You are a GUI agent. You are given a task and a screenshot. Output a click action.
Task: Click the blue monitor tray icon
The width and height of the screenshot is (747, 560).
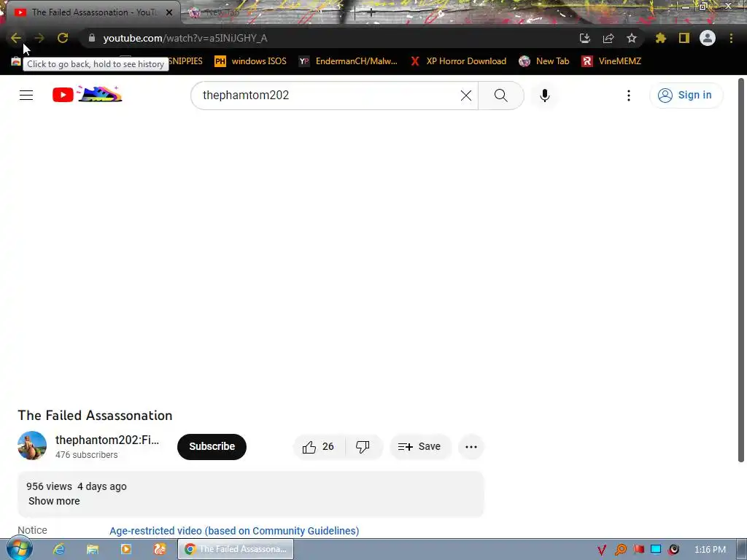656,550
